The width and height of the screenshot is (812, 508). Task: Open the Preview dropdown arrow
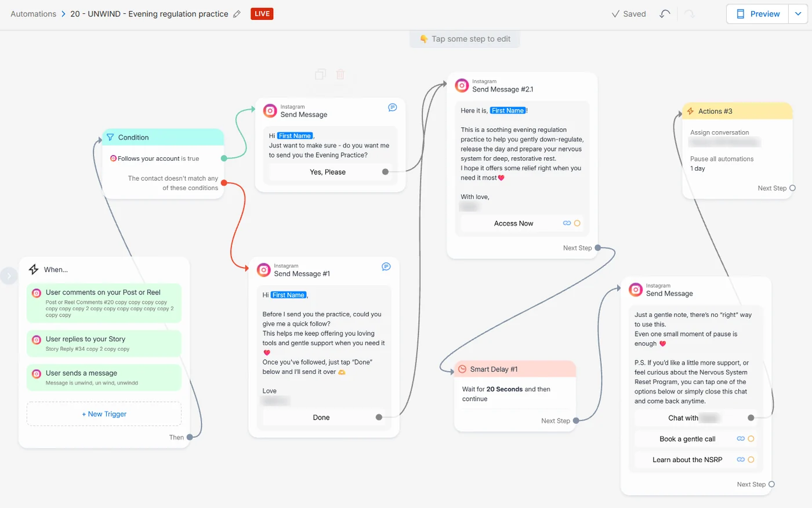[x=798, y=14]
